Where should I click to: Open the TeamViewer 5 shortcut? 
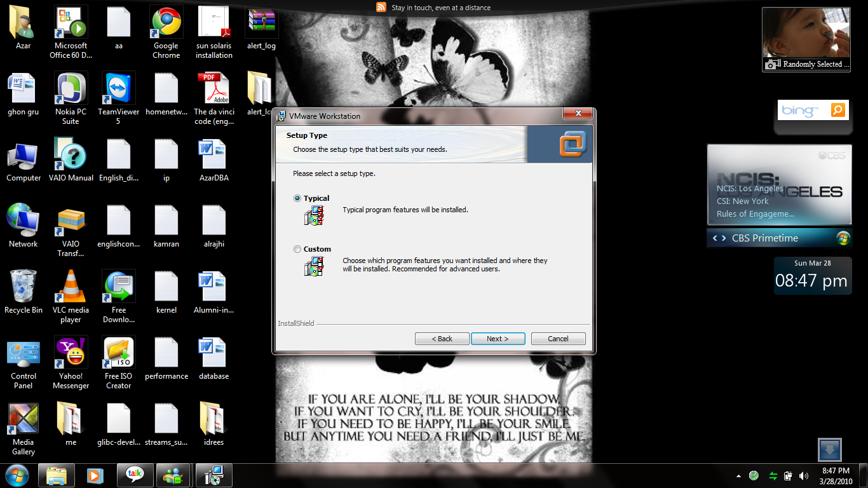[118, 89]
